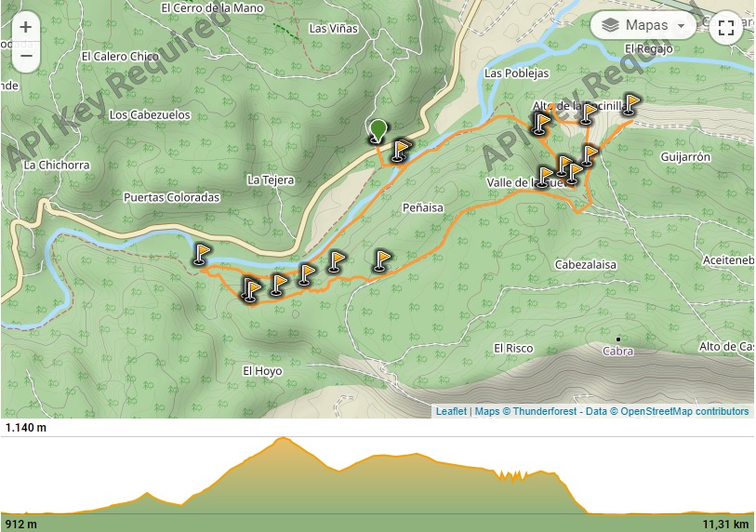The image size is (756, 532).
Task: Zoom in with the plus button
Action: pyautogui.click(x=25, y=27)
